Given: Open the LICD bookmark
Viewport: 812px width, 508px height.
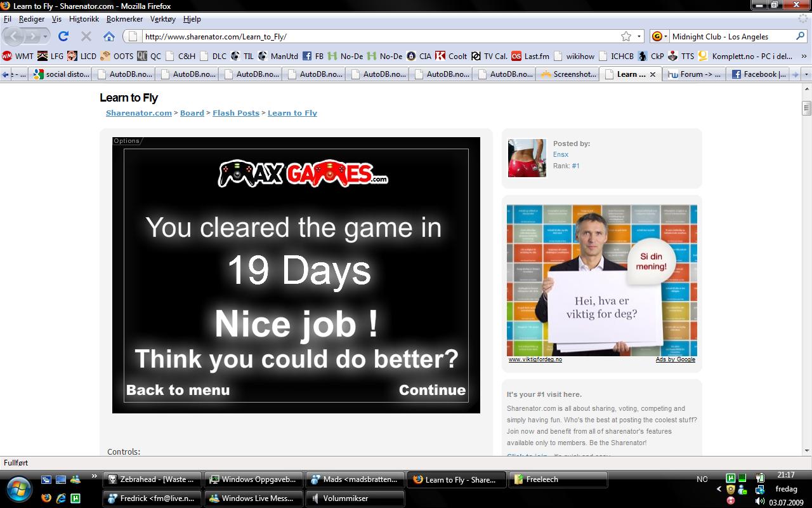Looking at the screenshot, I should pos(82,56).
